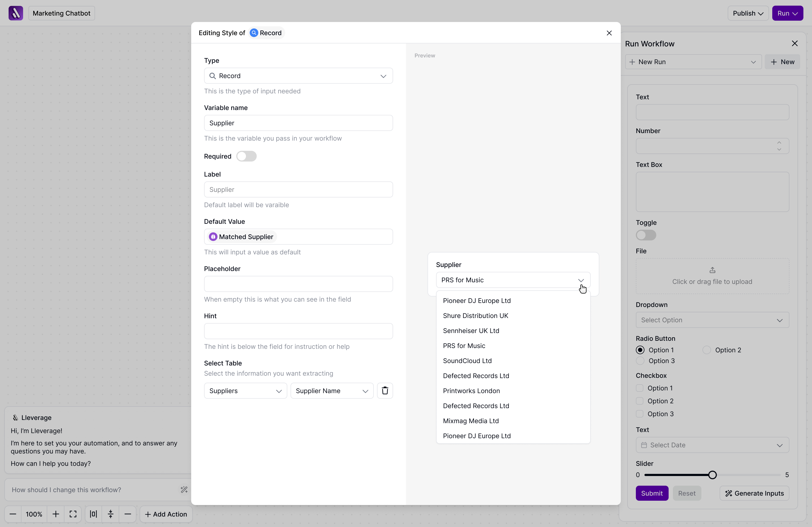Image resolution: width=812 pixels, height=527 pixels.
Task: Click the distribute vertically arrows icon
Action: tap(110, 514)
